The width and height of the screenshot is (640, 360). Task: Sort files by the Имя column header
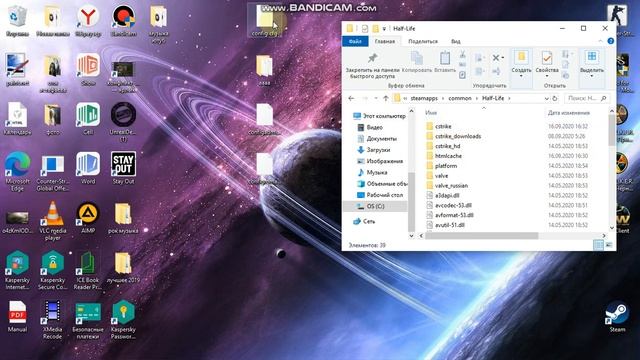[x=431, y=113]
